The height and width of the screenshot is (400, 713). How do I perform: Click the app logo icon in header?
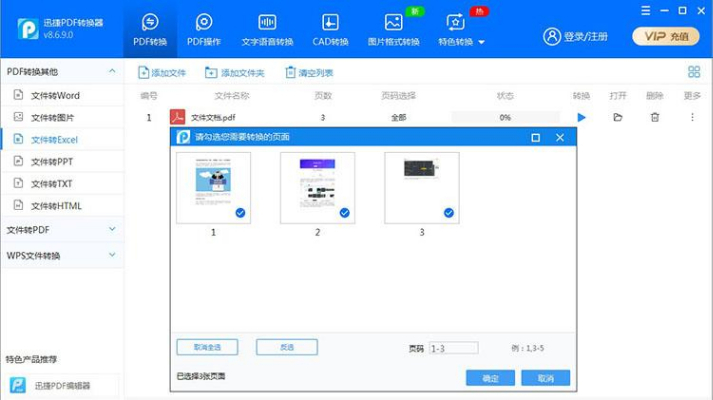(x=28, y=29)
